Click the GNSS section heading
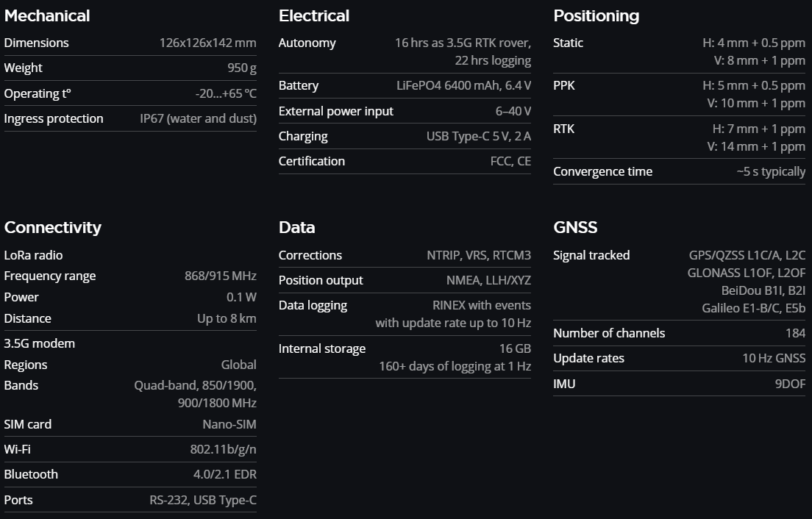The width and height of the screenshot is (812, 519). pyautogui.click(x=575, y=227)
